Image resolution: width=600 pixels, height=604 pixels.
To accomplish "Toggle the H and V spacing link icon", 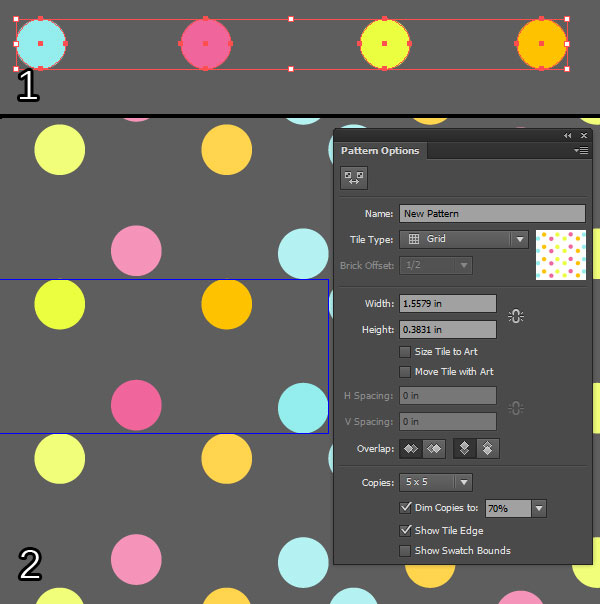I will tap(516, 408).
